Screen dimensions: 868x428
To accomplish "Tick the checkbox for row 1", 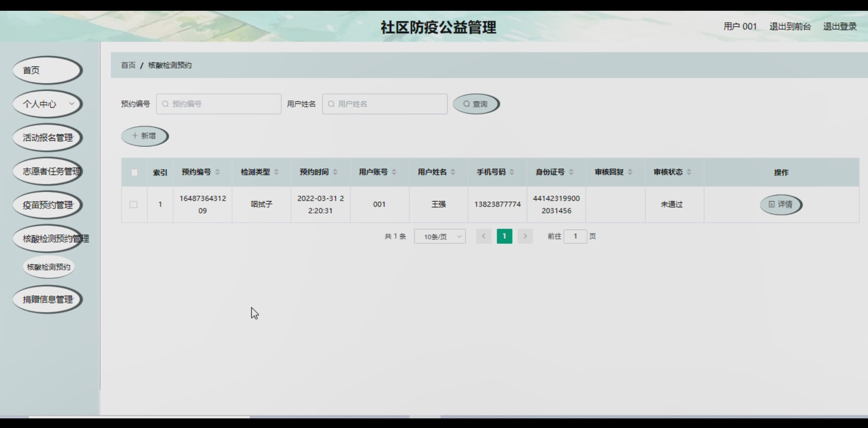I will click(x=133, y=205).
